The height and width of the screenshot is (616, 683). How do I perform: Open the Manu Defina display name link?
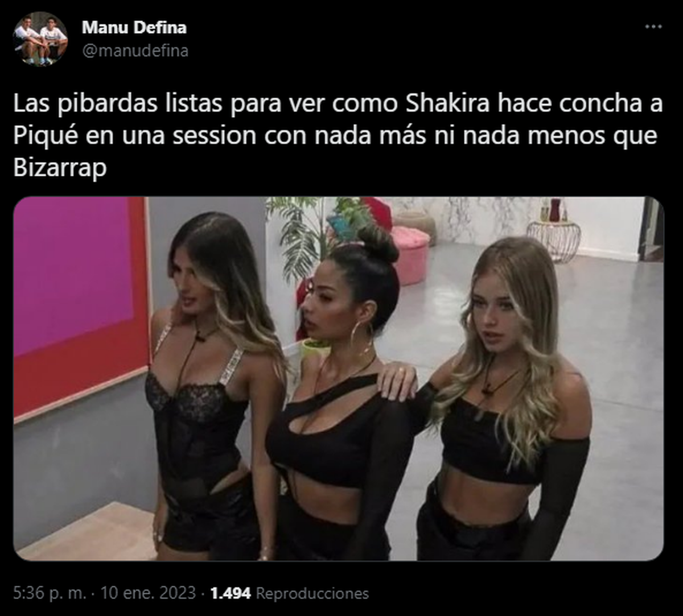[x=134, y=27]
